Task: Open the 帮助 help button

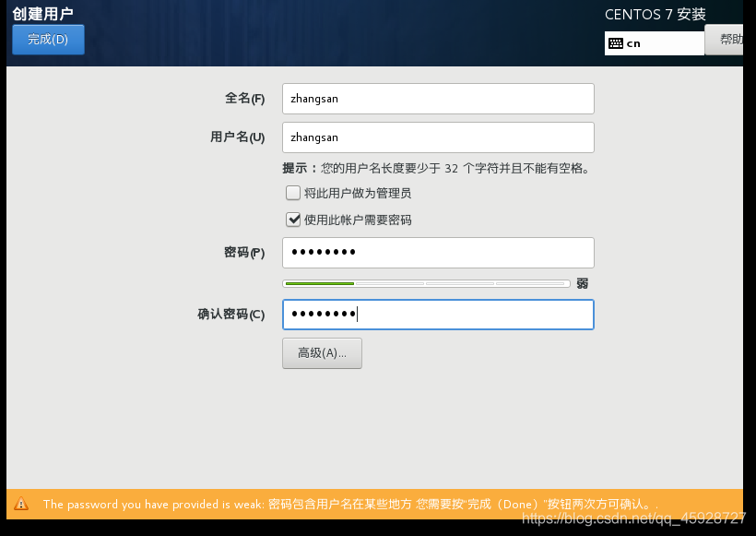Action: point(725,40)
